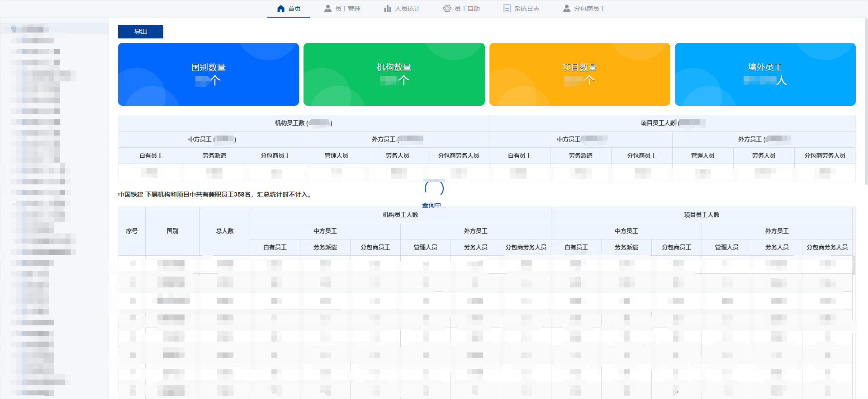868x399 pixels.
Task: Select the orange 项目数量 card
Action: 579,74
